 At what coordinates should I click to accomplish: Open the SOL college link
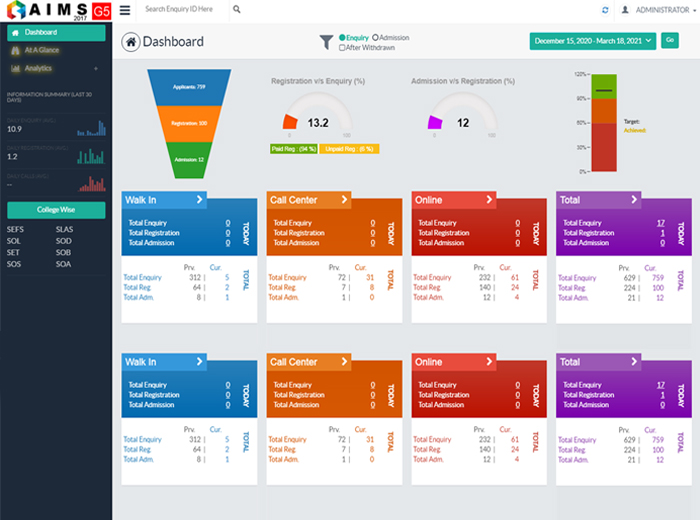[x=13, y=241]
